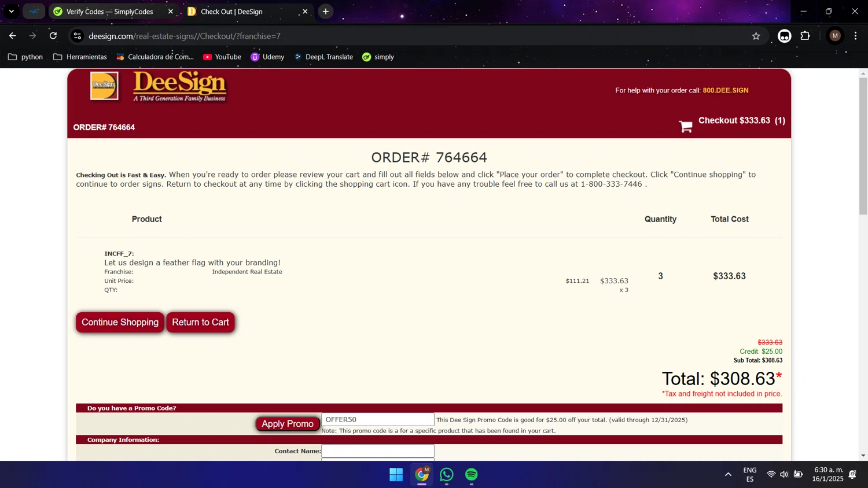Viewport: 868px width, 488px height.
Task: Open Chrome from the taskbar
Action: pos(422,475)
